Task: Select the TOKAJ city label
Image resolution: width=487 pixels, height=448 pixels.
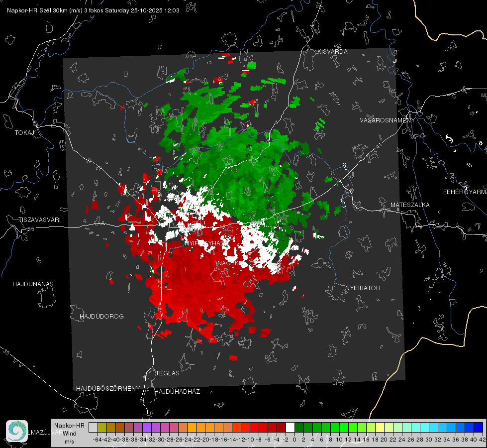Action: (x=24, y=133)
